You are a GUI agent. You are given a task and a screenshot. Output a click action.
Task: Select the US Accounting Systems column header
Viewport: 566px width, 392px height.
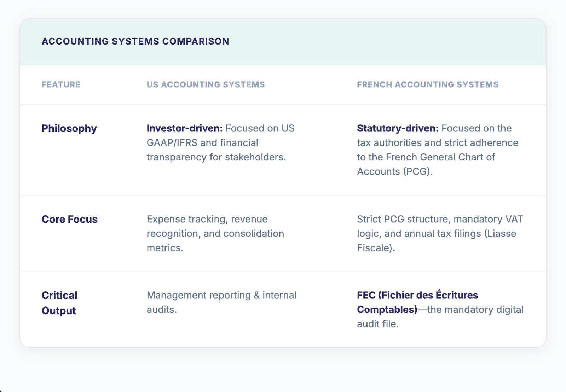pos(206,84)
